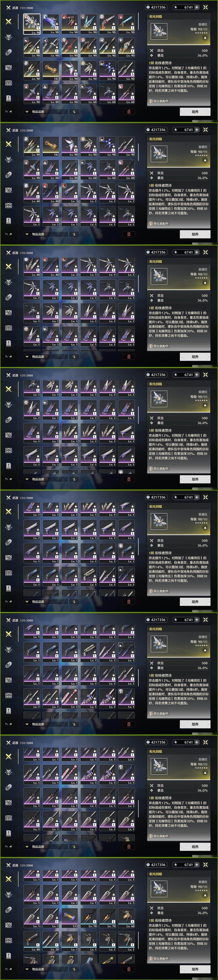Click the paperclip-shaped category icon in topmost sidebar
This screenshot has width=218, height=980.
[8, 52]
